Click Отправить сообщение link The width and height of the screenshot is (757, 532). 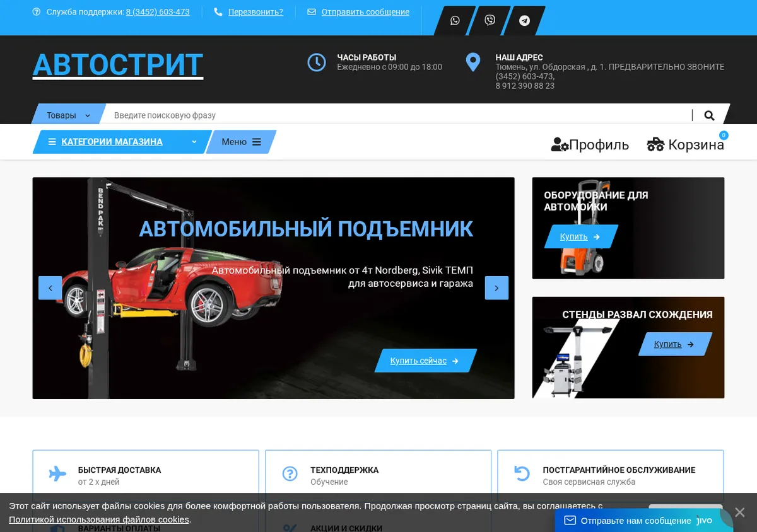click(365, 12)
